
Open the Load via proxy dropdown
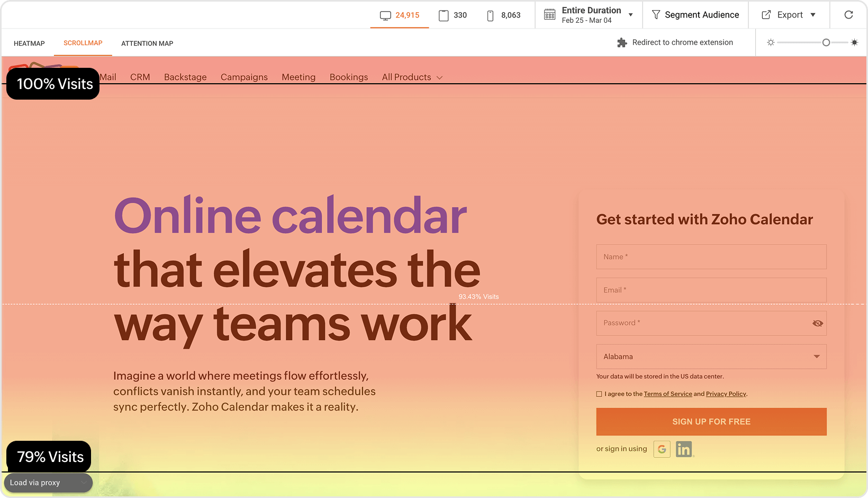click(48, 483)
